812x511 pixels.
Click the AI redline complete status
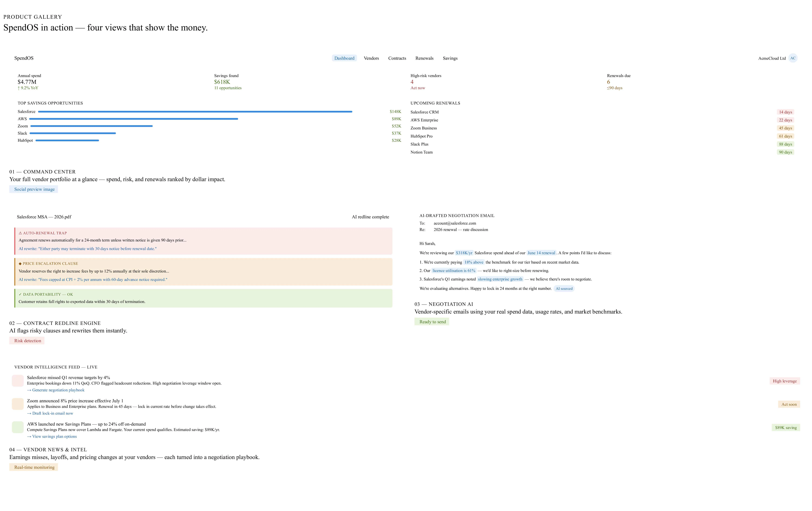370,217
